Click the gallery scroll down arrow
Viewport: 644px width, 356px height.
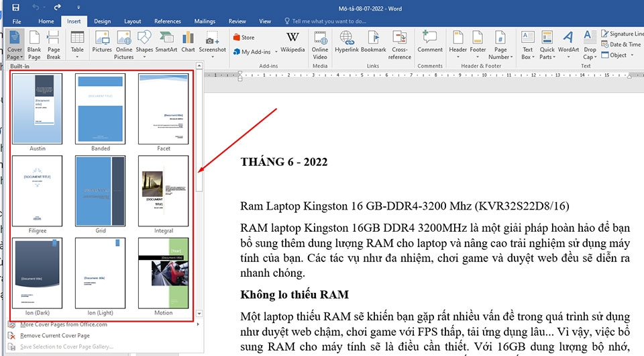[199, 313]
